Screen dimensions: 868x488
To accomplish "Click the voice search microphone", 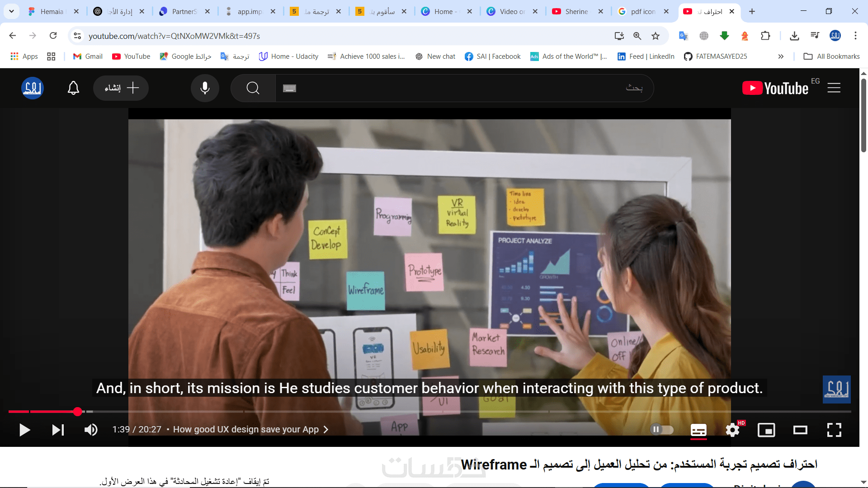I will [205, 88].
